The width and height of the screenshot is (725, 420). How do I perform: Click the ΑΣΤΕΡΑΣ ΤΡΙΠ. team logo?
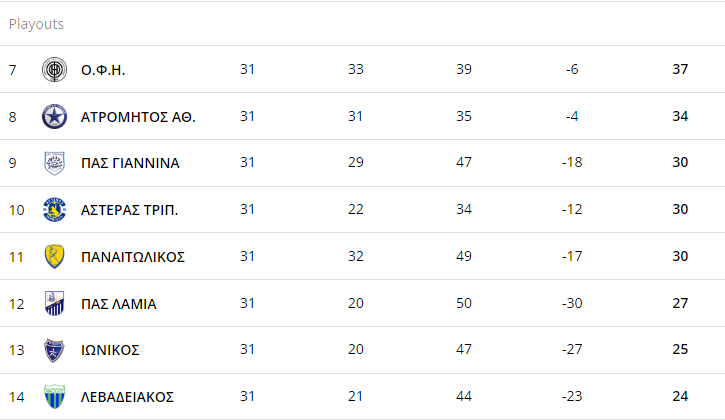54,210
